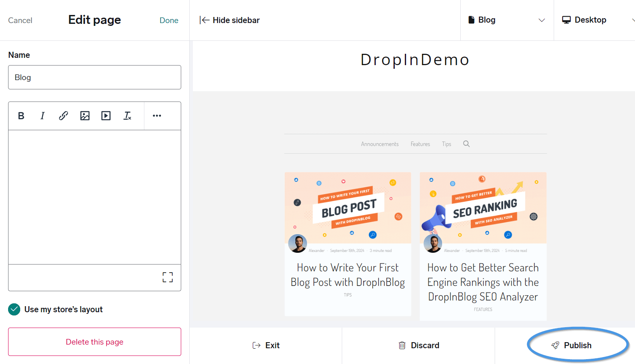The width and height of the screenshot is (635, 364).
Task: Click Alexander's avatar on the SEO Ranking card
Action: tap(433, 243)
